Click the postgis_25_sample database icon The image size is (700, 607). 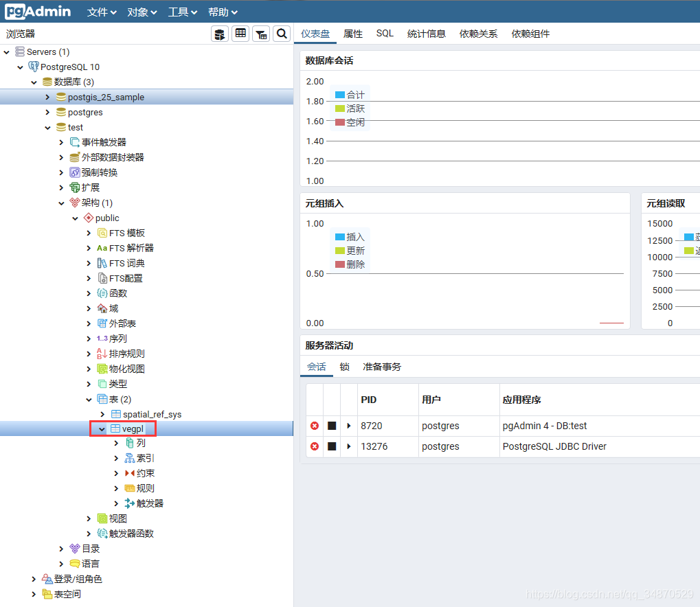click(61, 97)
